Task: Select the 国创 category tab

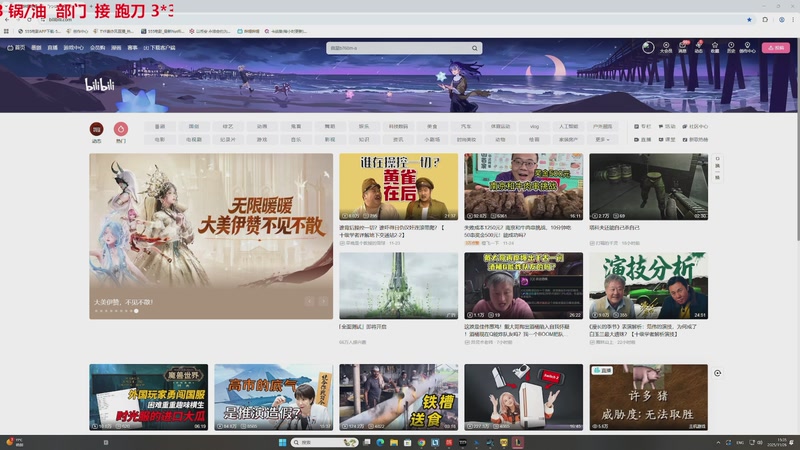Action: click(194, 126)
